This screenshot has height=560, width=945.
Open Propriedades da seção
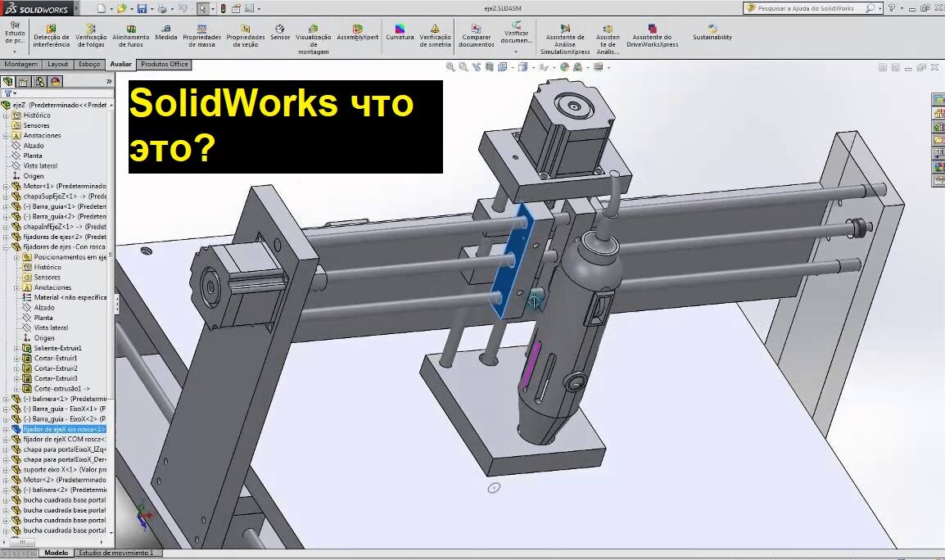click(246, 36)
